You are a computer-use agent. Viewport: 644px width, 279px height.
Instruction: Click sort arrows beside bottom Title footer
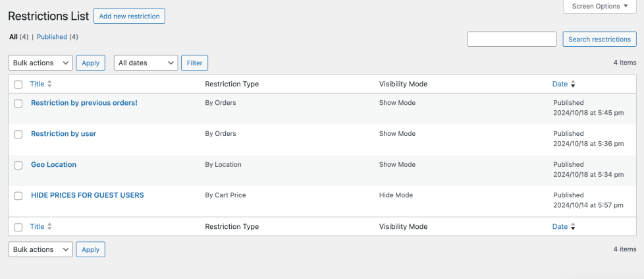click(x=49, y=227)
